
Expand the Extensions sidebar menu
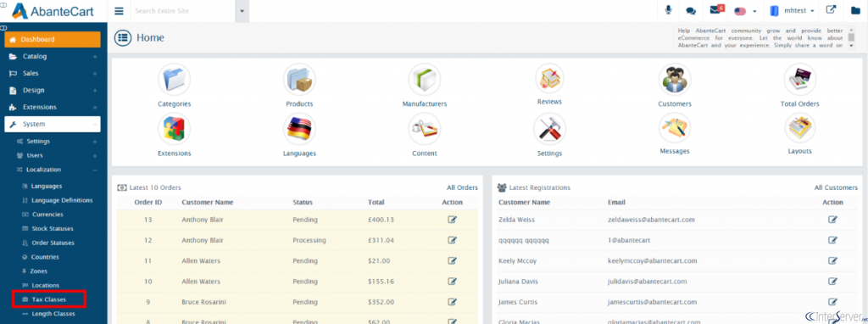tap(53, 107)
